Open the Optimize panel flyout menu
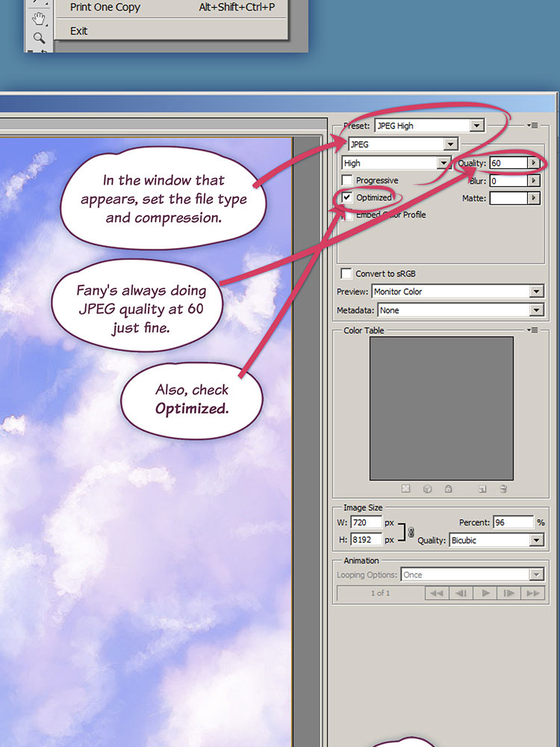This screenshot has height=747, width=560. (x=533, y=125)
